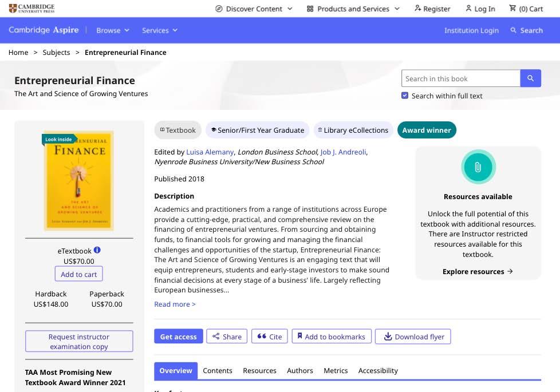
Task: Click the paperclip resources icon
Action: [478, 167]
